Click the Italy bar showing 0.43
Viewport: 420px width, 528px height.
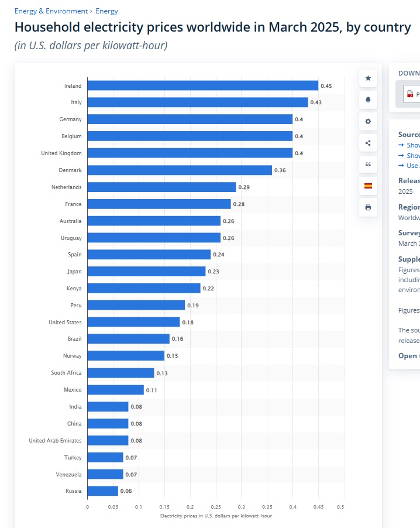[x=197, y=102]
